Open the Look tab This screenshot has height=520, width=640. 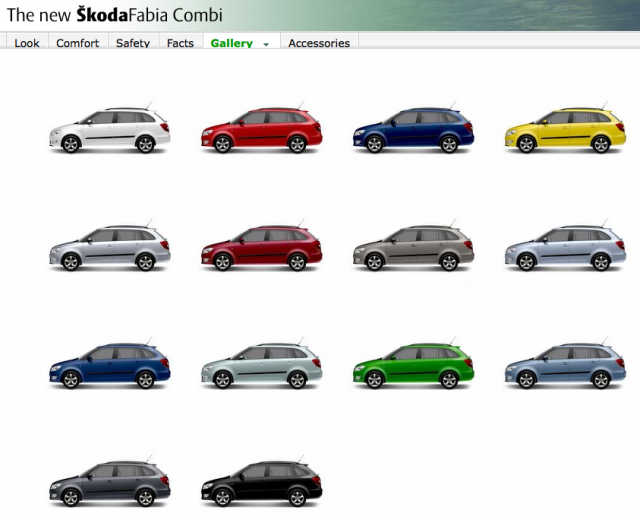tap(27, 42)
